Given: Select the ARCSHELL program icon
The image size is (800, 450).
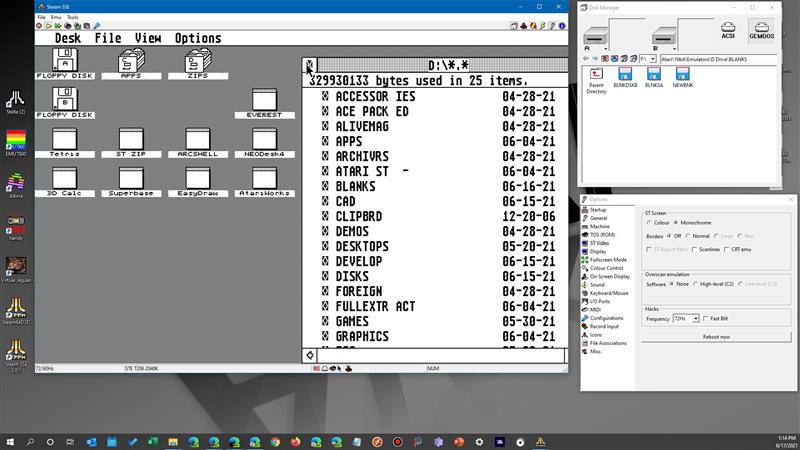Looking at the screenshot, I should coord(198,142).
